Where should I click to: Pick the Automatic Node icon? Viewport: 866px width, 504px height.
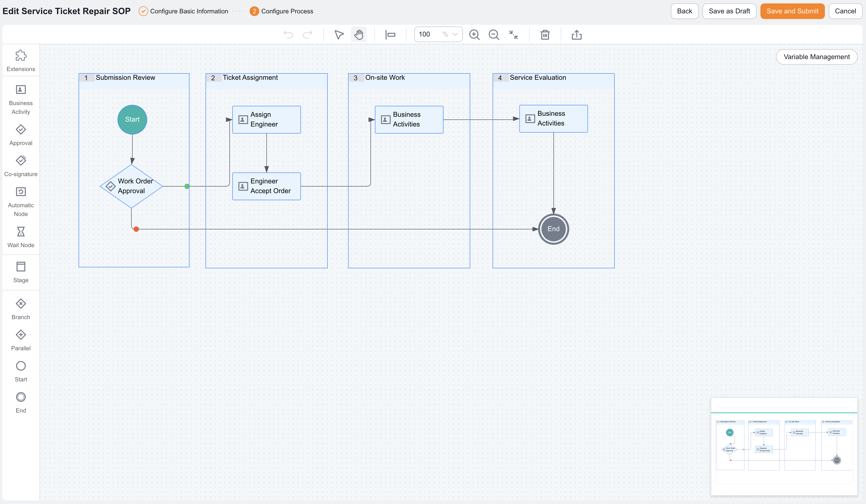21,192
